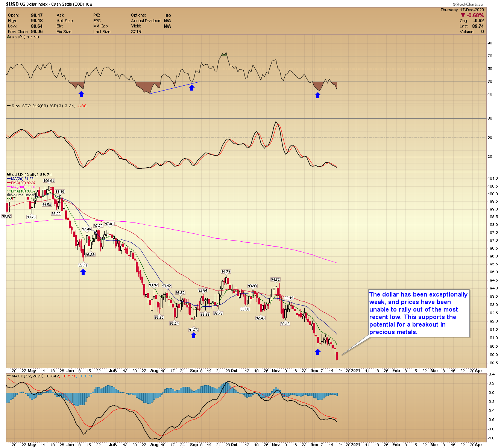Screen dimensions: 504x448
Task: Click the '-0.68%' percentage change value
Action: click(x=475, y=15)
